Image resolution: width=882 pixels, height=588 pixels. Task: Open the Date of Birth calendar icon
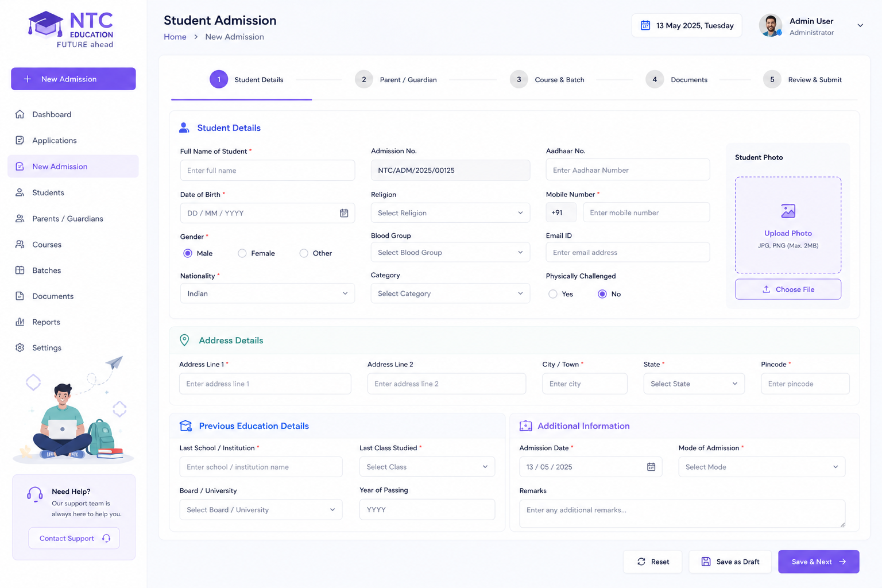click(x=344, y=213)
